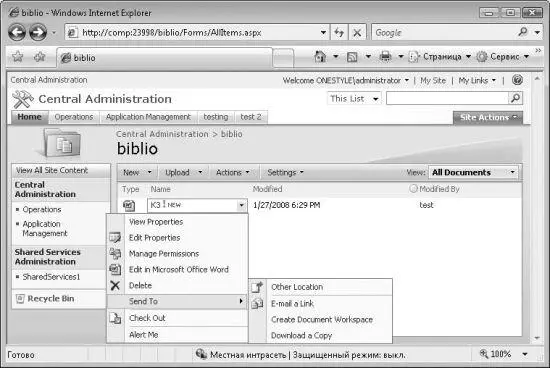Click the Google search input field
This screenshot has height=368, width=550.
[x=444, y=33]
